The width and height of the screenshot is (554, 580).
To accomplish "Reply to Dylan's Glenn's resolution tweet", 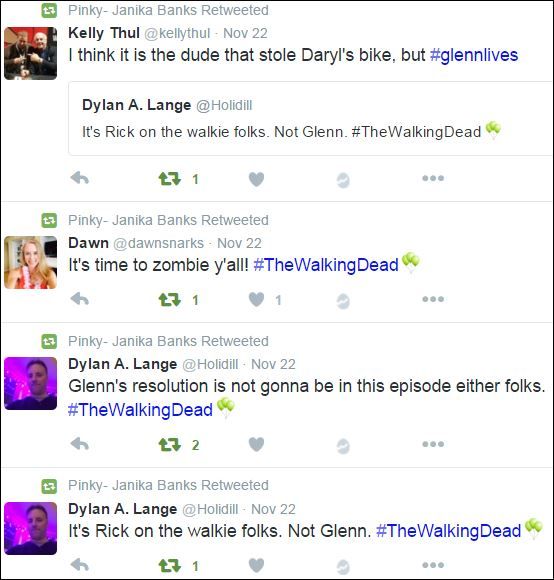I will [x=80, y=444].
